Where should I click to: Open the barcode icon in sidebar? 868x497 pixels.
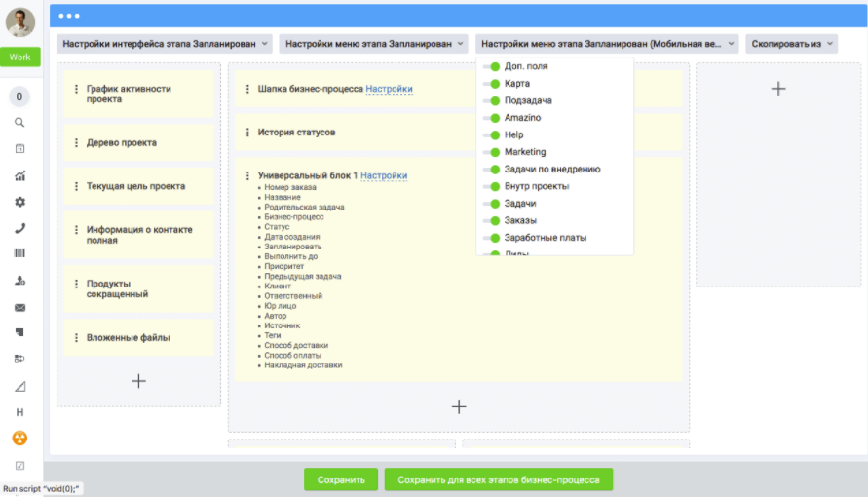tap(19, 253)
